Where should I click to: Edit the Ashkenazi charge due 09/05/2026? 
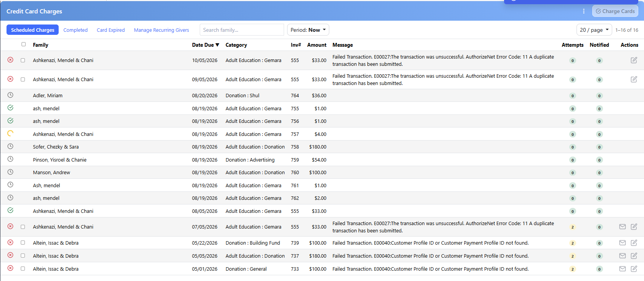tap(634, 79)
